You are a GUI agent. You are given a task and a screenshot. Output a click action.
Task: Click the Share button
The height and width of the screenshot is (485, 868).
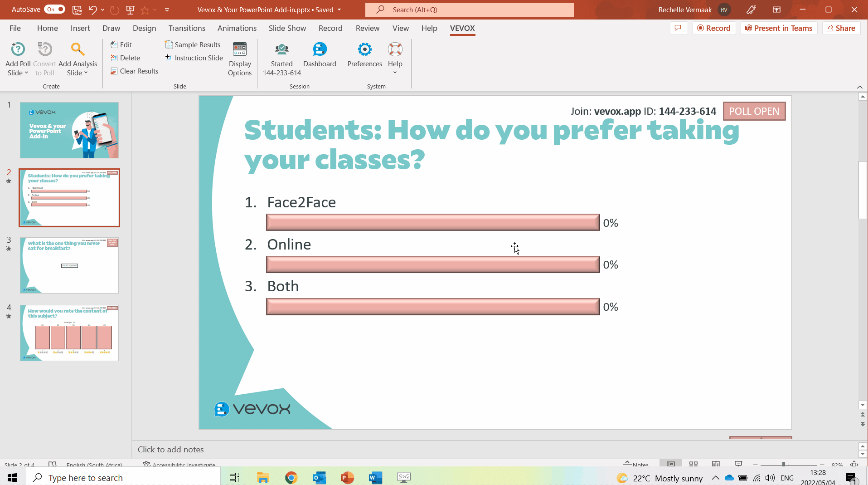coord(841,28)
